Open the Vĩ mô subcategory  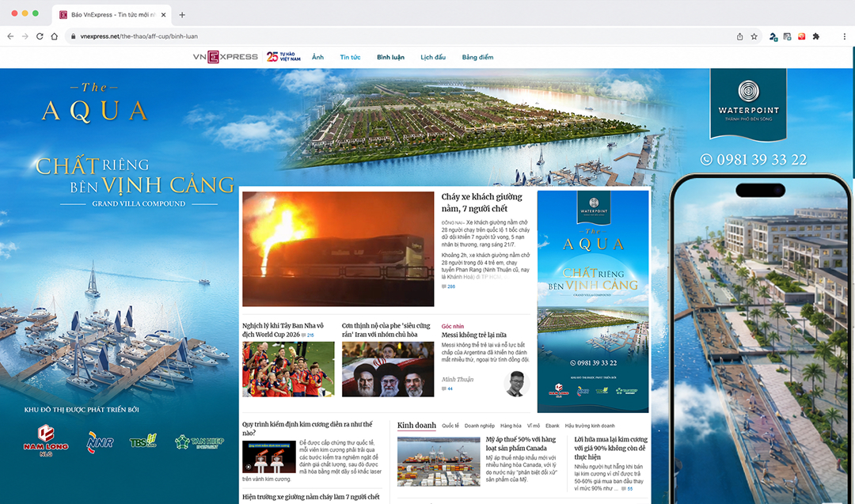point(534,426)
